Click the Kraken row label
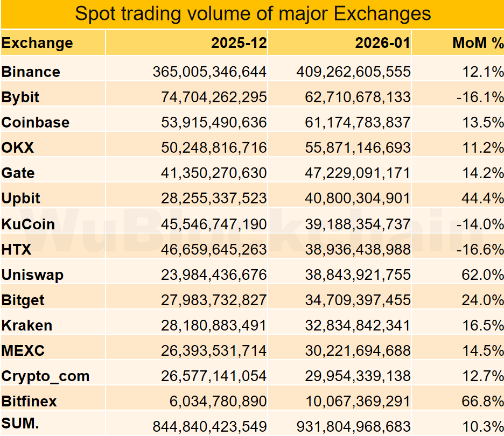504x436 pixels. click(27, 325)
